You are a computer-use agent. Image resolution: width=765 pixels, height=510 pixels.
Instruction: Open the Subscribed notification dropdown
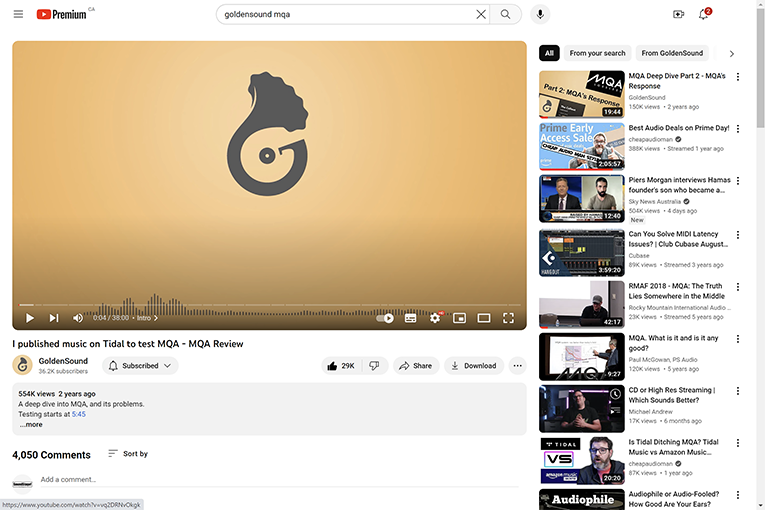(x=140, y=366)
